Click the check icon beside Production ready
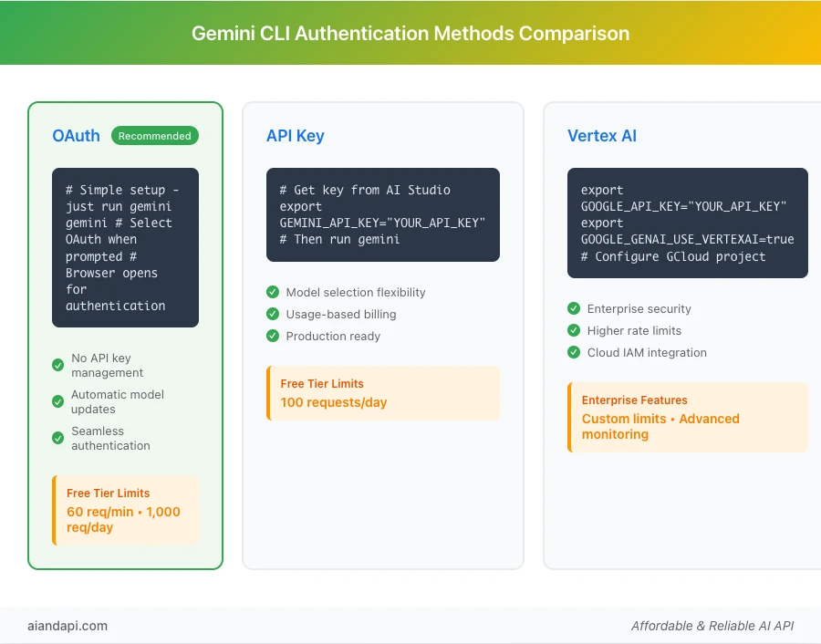The width and height of the screenshot is (821, 644). click(x=273, y=336)
